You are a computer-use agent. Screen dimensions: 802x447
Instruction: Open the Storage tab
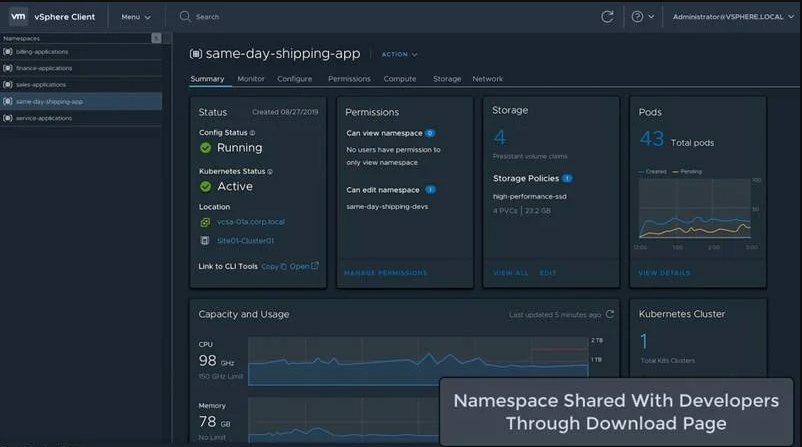click(x=447, y=79)
